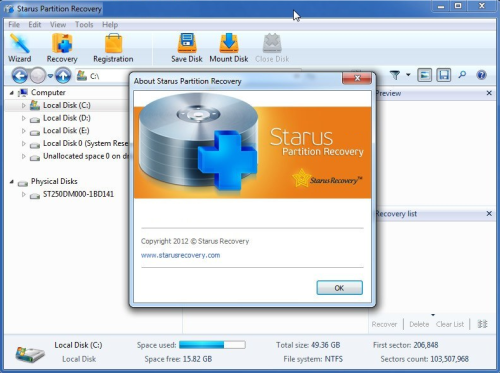The width and height of the screenshot is (500, 373).
Task: Open the blue help question icon
Action: point(481,75)
